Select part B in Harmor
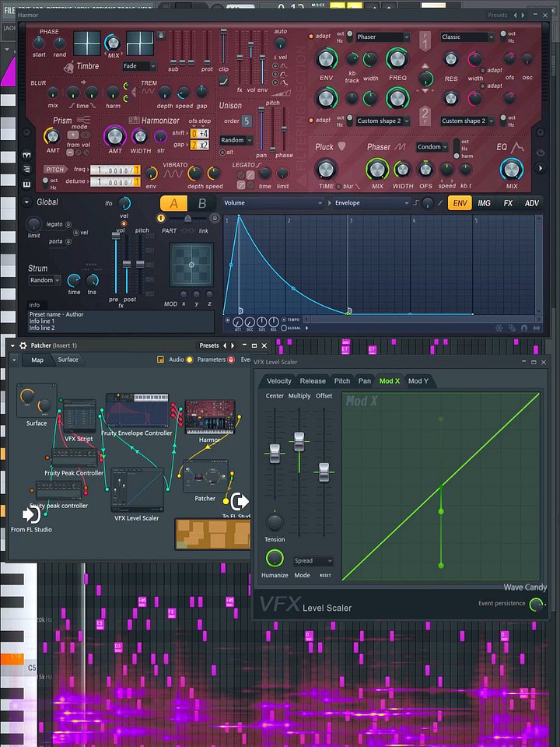The width and height of the screenshot is (560, 747). tap(202, 203)
